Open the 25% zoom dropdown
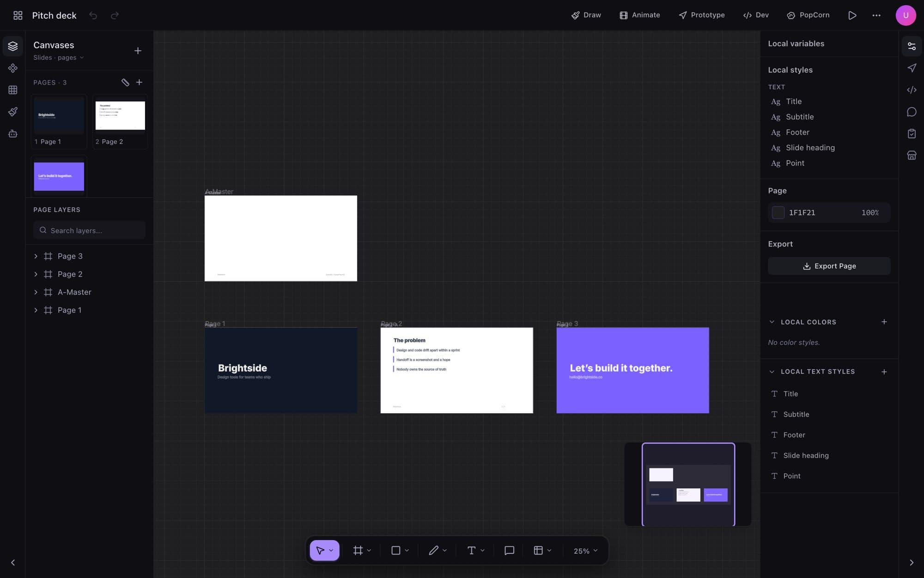The width and height of the screenshot is (924, 578). (585, 551)
